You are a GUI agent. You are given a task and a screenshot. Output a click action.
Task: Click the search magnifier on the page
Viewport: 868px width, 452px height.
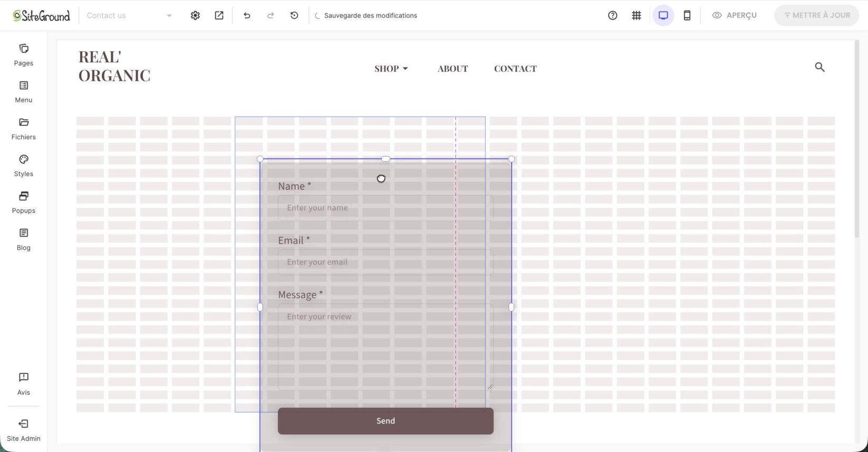[819, 67]
